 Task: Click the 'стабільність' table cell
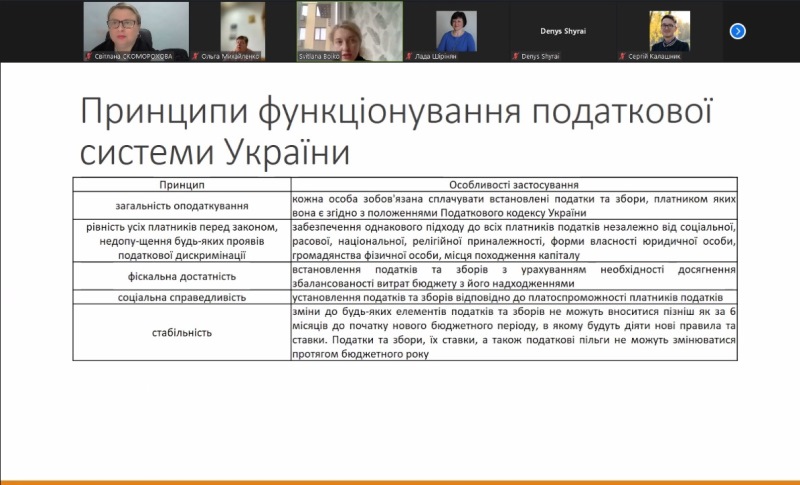[182, 333]
